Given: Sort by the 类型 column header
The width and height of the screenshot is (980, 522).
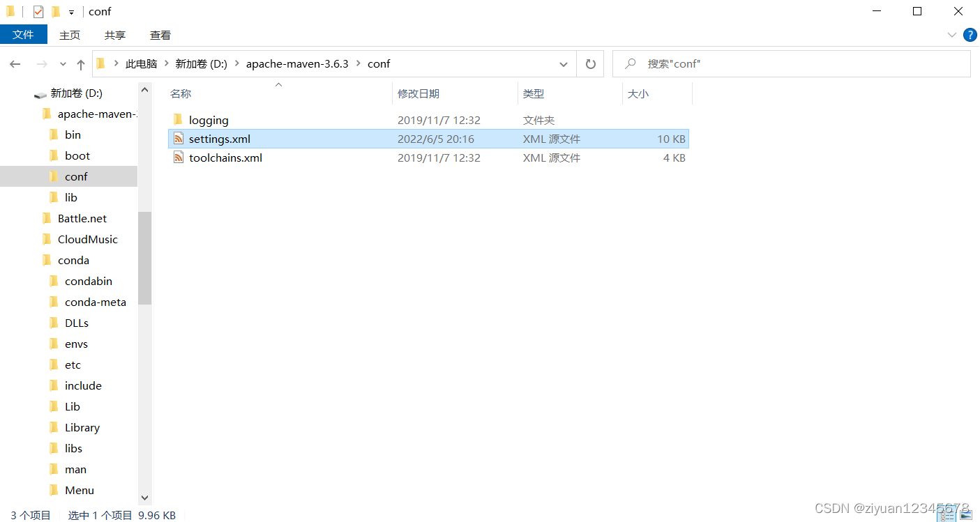Looking at the screenshot, I should tap(570, 93).
